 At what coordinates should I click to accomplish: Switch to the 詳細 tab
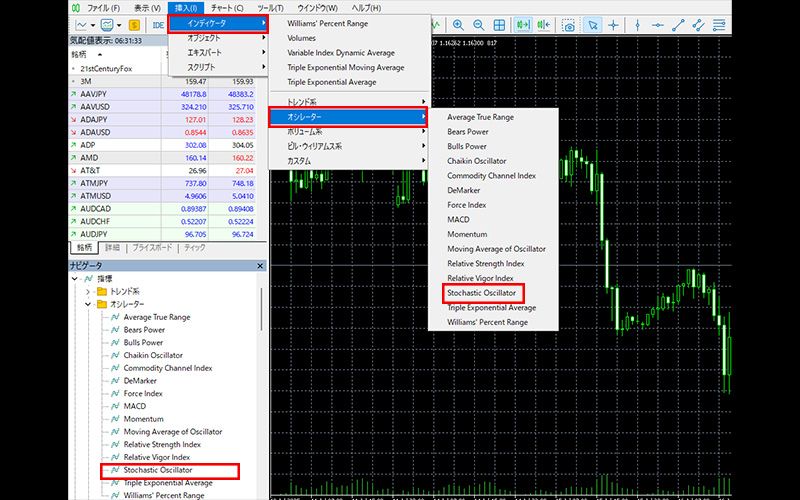pyautogui.click(x=113, y=247)
